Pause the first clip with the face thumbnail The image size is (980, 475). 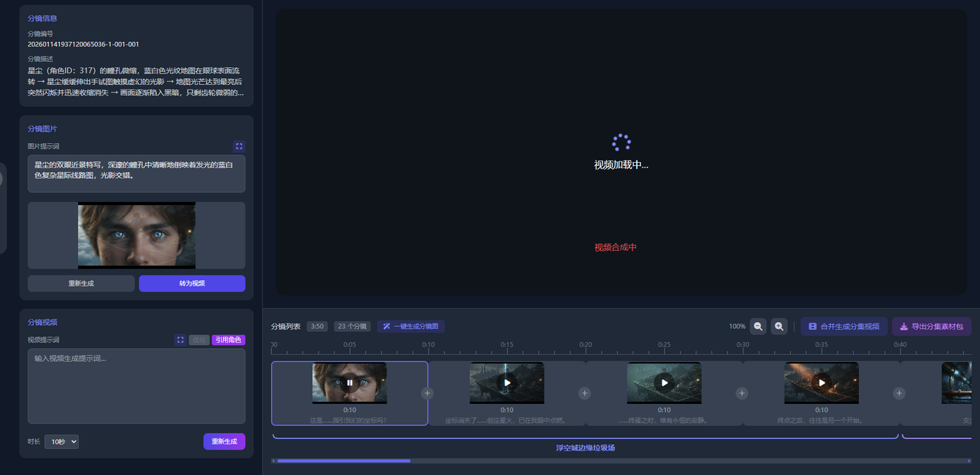click(349, 382)
